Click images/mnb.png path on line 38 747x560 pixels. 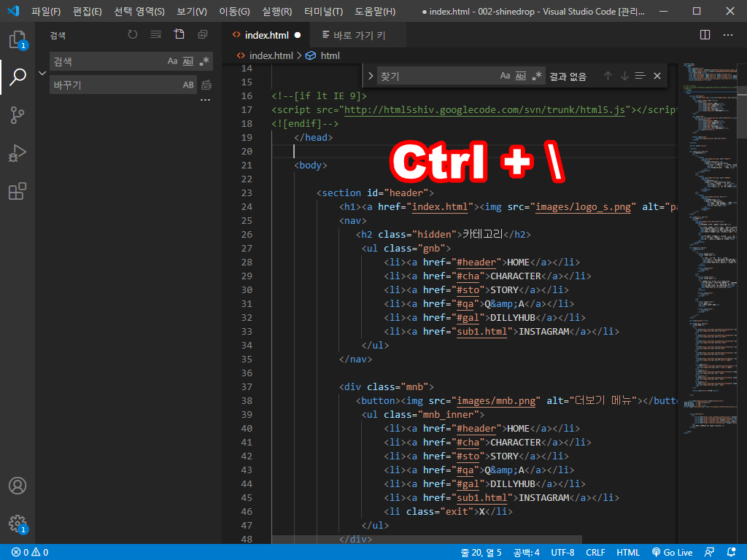tap(496, 401)
